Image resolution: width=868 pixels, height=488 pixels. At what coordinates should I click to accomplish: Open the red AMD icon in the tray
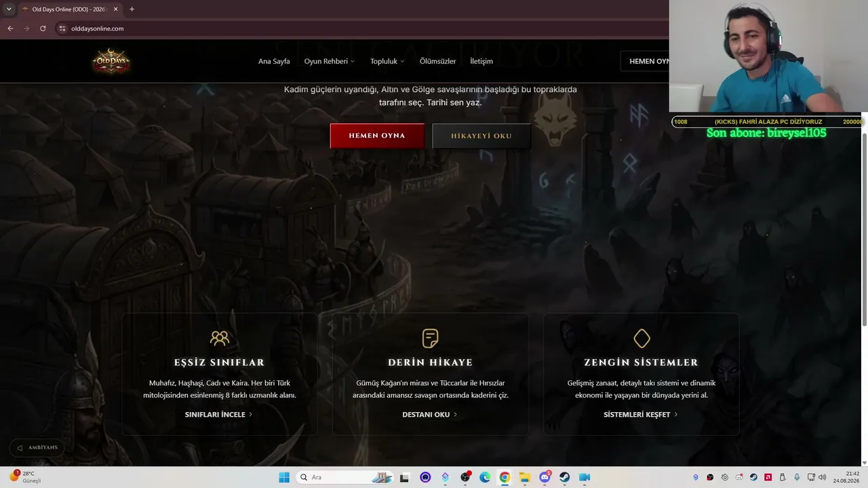tap(768, 477)
